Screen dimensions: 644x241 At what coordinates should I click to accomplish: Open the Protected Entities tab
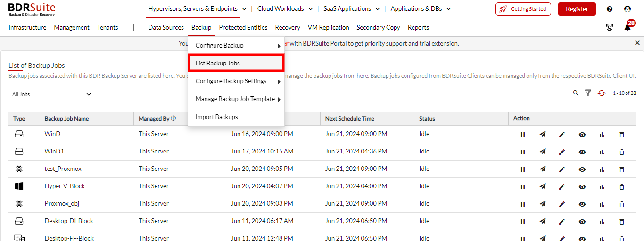click(243, 27)
